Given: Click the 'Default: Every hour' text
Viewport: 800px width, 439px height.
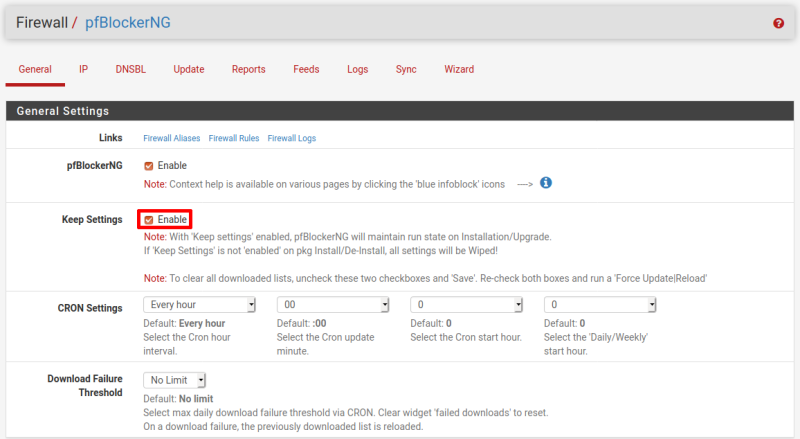Looking at the screenshot, I should click(184, 324).
